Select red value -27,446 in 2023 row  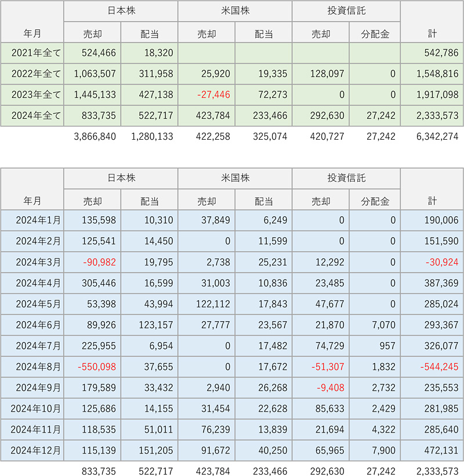click(x=213, y=95)
